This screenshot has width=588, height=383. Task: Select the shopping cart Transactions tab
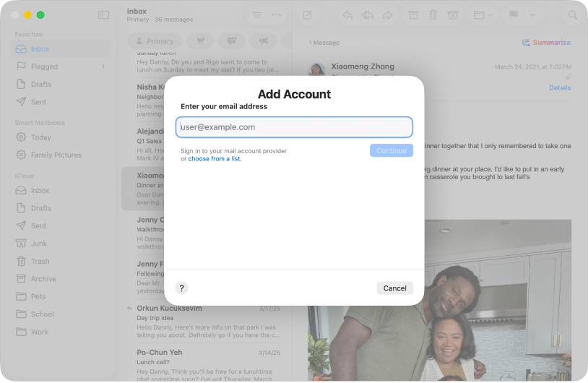[x=200, y=41]
